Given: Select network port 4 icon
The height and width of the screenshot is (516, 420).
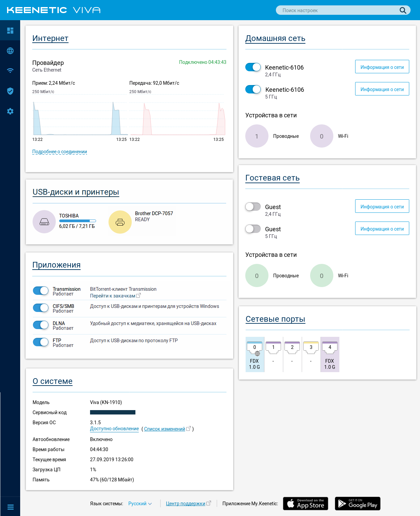Looking at the screenshot, I should (330, 348).
